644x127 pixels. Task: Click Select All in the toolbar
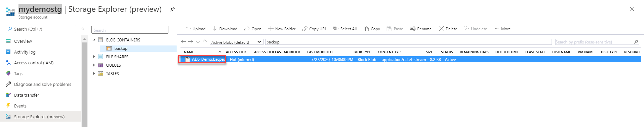pos(345,29)
